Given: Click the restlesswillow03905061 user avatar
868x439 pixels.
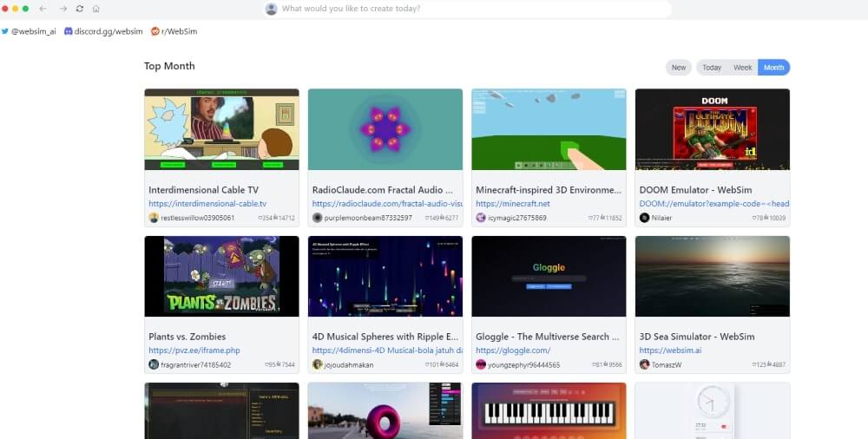Looking at the screenshot, I should tap(154, 218).
